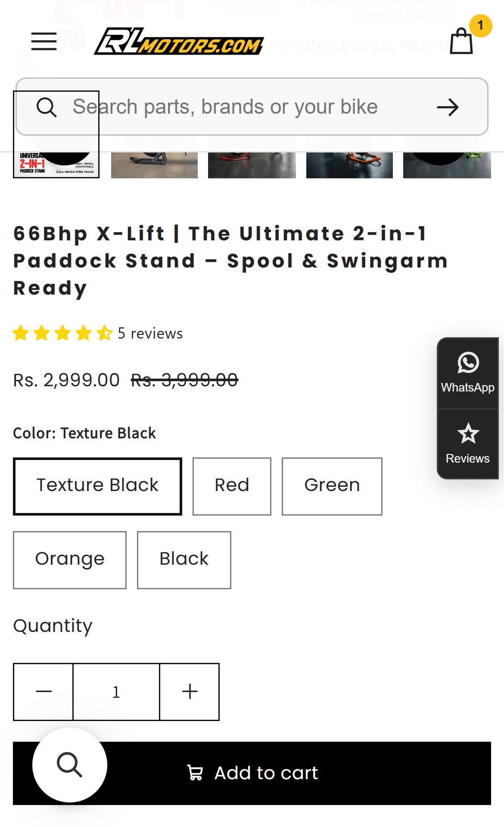Submit search with the arrow icon
504x827 pixels.
tap(448, 107)
